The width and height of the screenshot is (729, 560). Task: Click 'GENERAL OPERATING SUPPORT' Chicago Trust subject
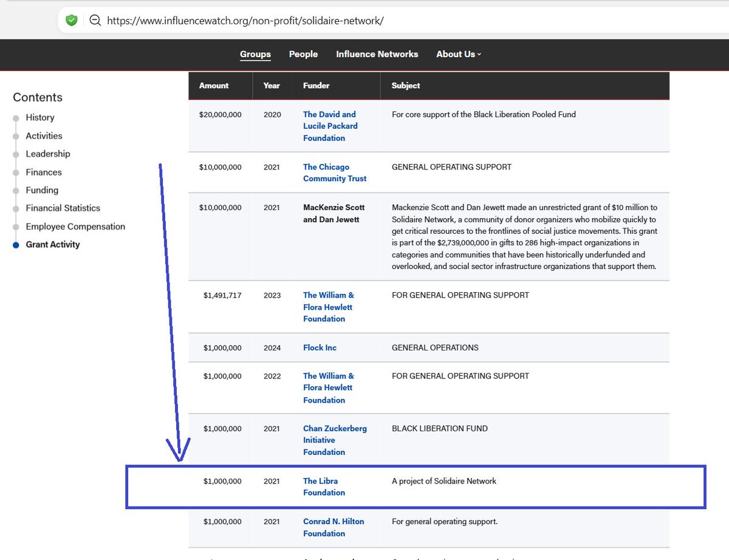tap(452, 166)
